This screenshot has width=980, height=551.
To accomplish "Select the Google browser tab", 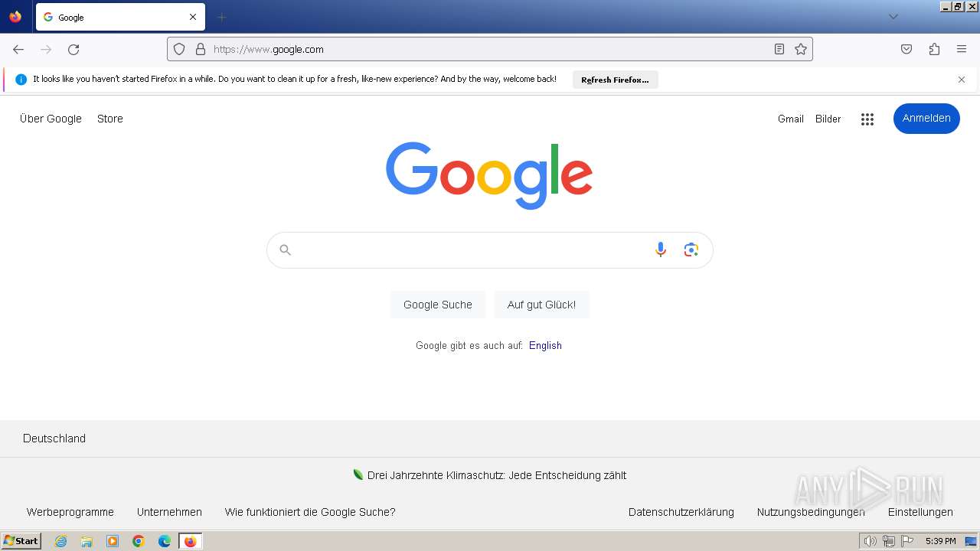I will pyautogui.click(x=120, y=17).
